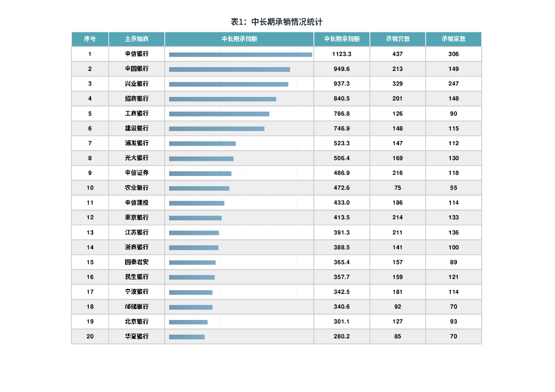The height and width of the screenshot is (392, 555).
Task: Click the 承销只数 value 437
Action: (x=397, y=54)
